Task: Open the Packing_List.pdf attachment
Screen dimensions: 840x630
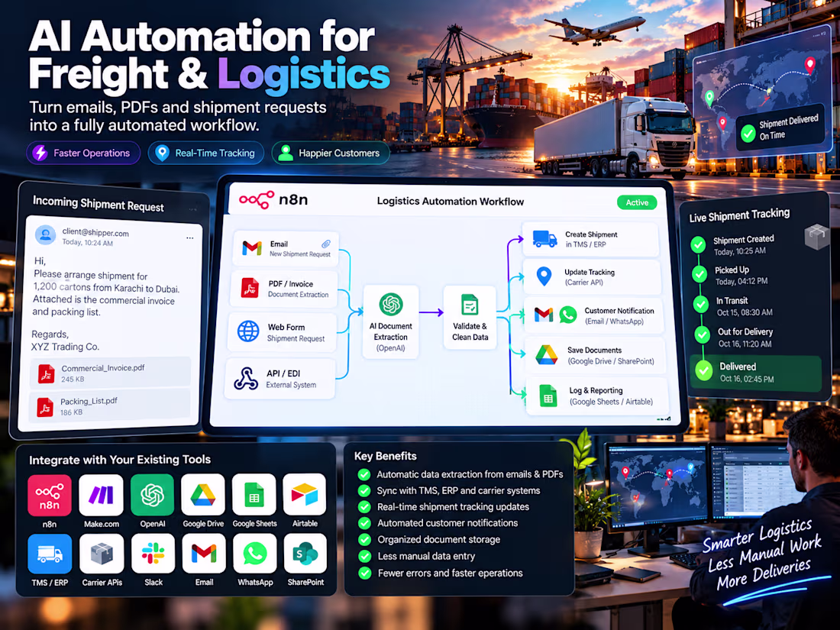Action: (110, 406)
